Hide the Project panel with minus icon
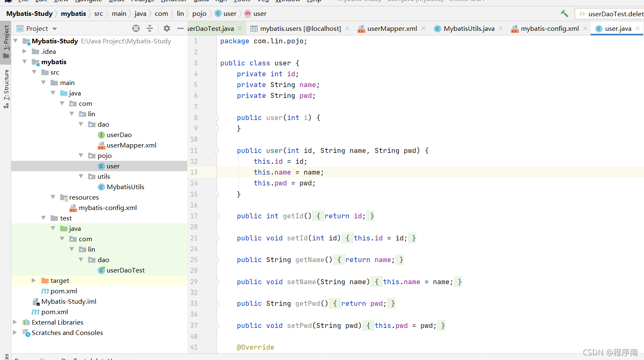Viewport: 644px width, 360px height. pyautogui.click(x=180, y=28)
